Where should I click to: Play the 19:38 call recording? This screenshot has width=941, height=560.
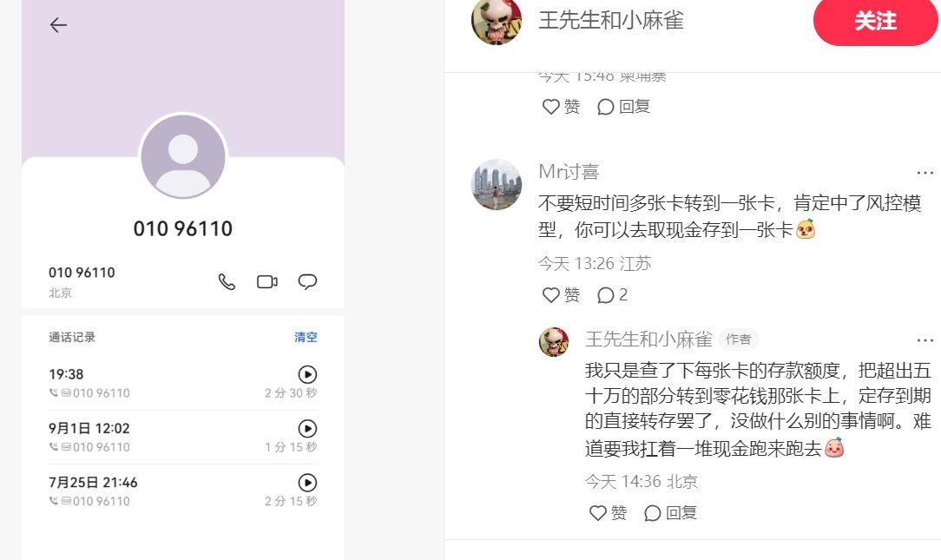[x=307, y=374]
